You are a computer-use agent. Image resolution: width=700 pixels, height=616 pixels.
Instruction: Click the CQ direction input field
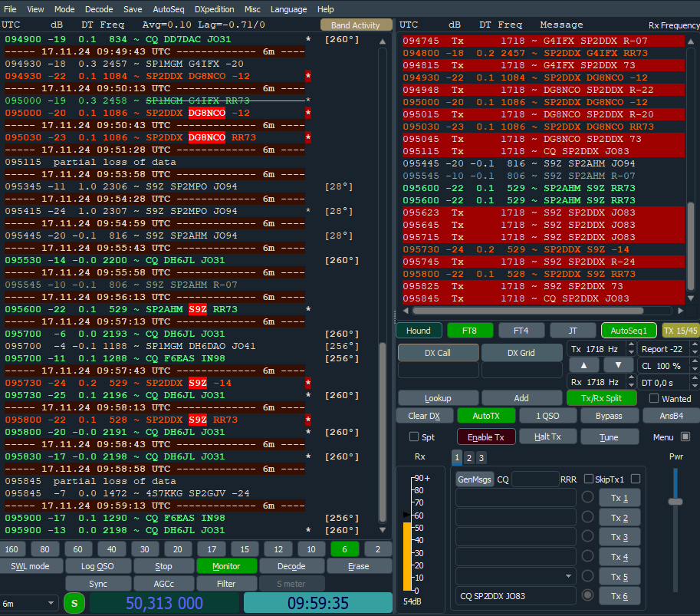click(535, 479)
